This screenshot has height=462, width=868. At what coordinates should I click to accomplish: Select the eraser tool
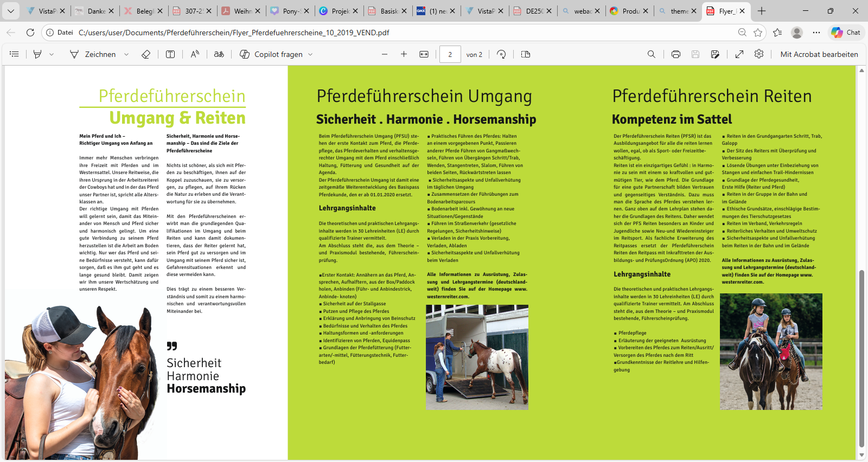[x=145, y=54]
